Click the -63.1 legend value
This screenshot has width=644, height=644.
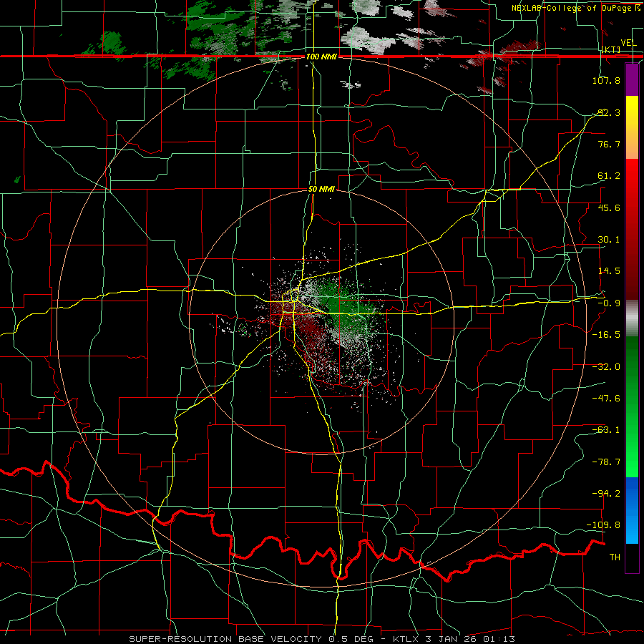click(606, 430)
